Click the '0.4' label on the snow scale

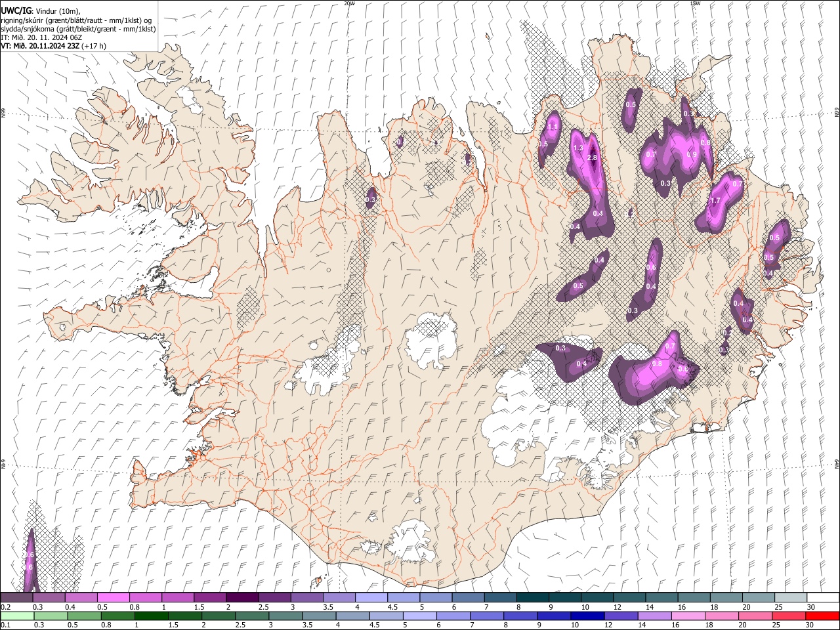coord(70,607)
